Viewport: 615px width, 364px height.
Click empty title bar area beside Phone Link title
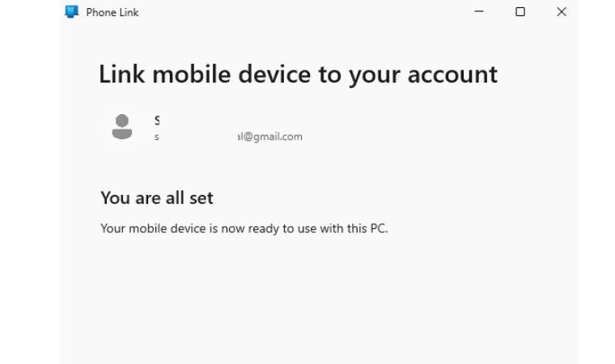[x=302, y=12]
